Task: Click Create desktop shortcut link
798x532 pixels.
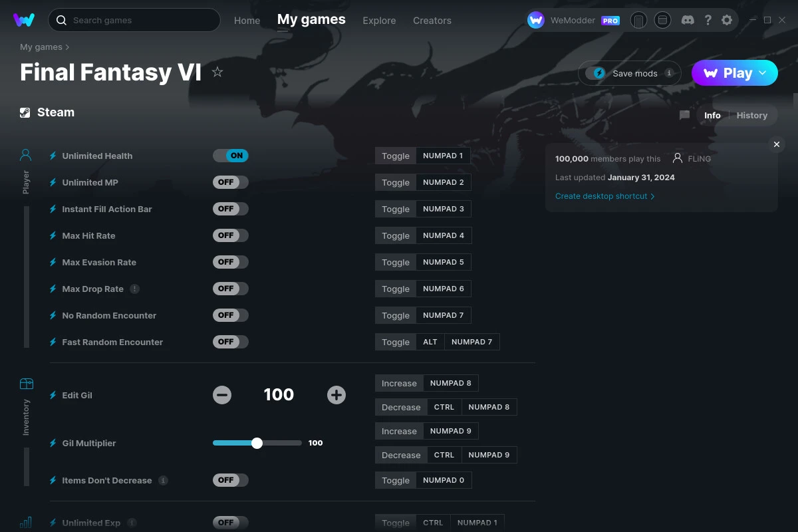Action: pyautogui.click(x=604, y=196)
